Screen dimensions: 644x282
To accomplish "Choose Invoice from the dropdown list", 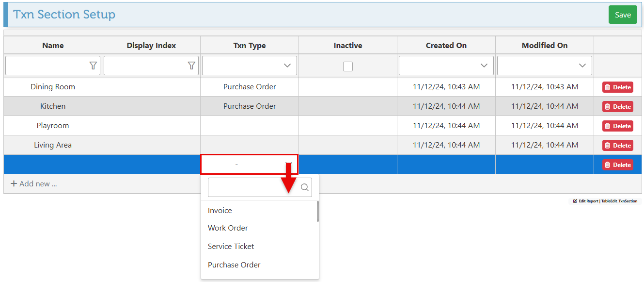I will point(220,211).
